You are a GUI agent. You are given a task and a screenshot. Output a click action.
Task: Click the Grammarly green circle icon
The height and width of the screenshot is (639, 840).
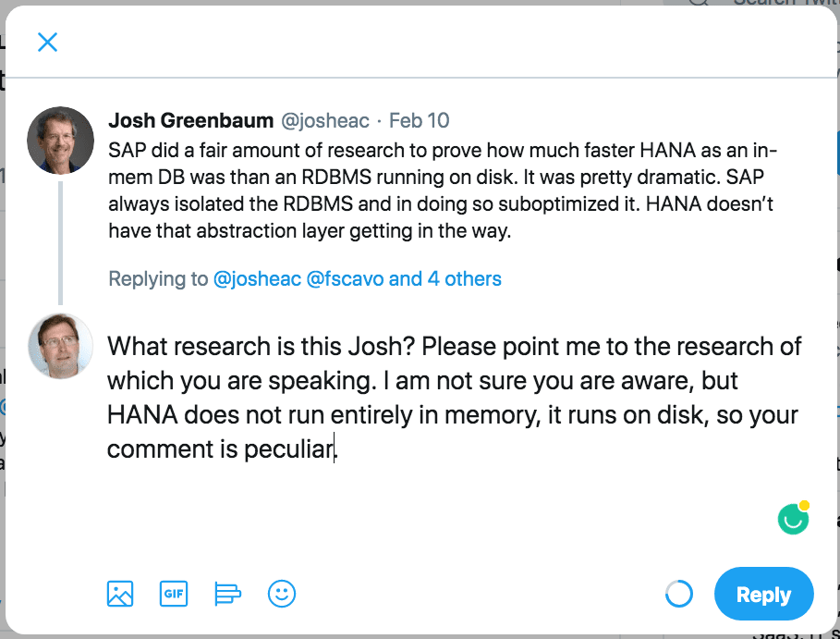[794, 519]
